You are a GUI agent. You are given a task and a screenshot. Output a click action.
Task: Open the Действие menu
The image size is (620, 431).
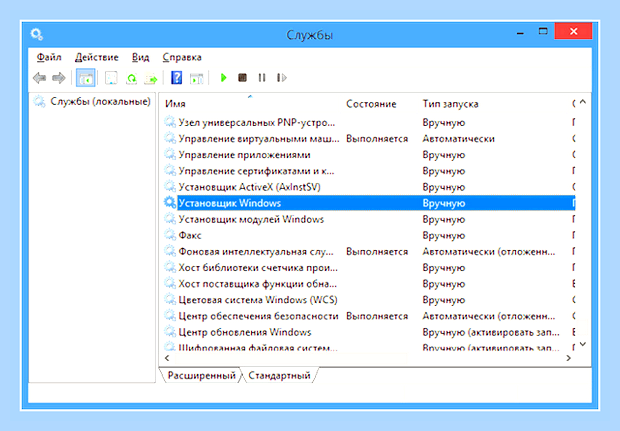pos(97,57)
